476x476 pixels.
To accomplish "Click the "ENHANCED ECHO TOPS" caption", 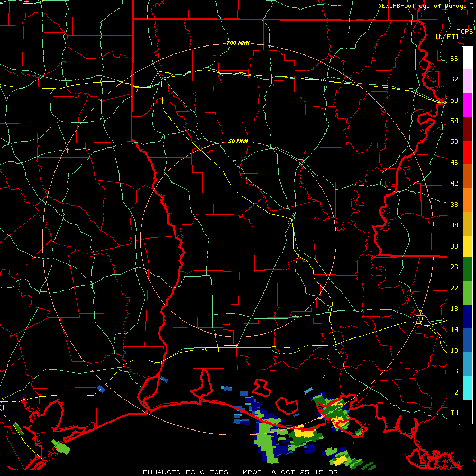I will tap(186, 472).
